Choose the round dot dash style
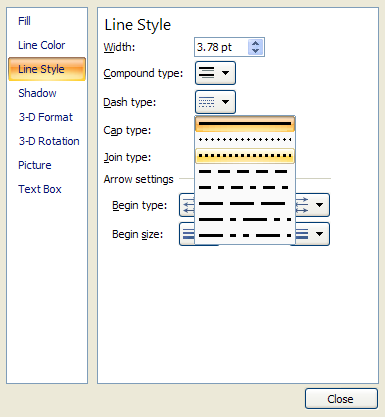 coord(245,140)
